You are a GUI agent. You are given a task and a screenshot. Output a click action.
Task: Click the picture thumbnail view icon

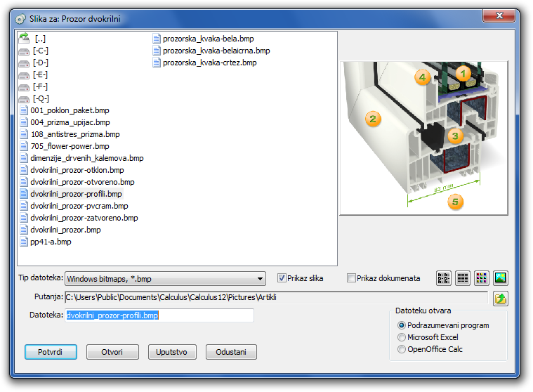point(500,278)
